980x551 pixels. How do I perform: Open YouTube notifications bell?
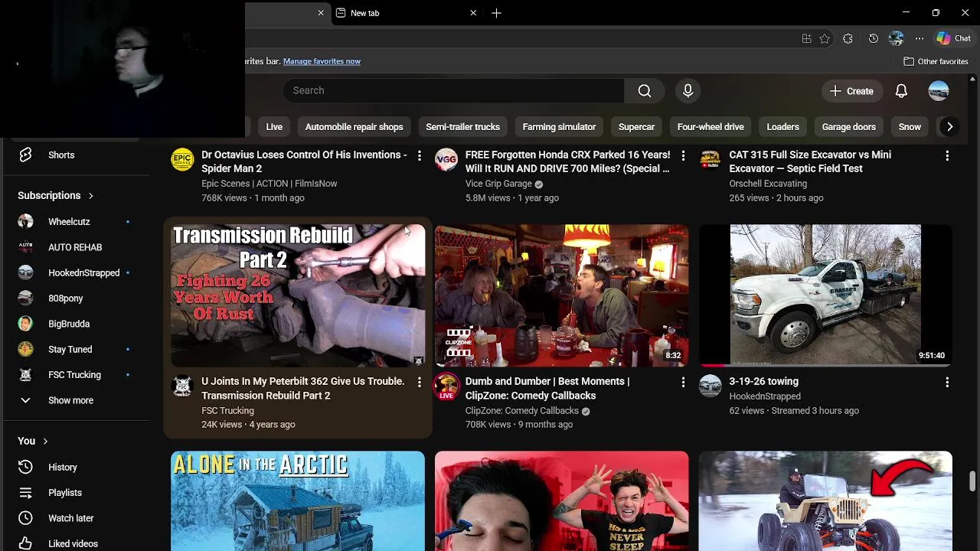pos(901,91)
